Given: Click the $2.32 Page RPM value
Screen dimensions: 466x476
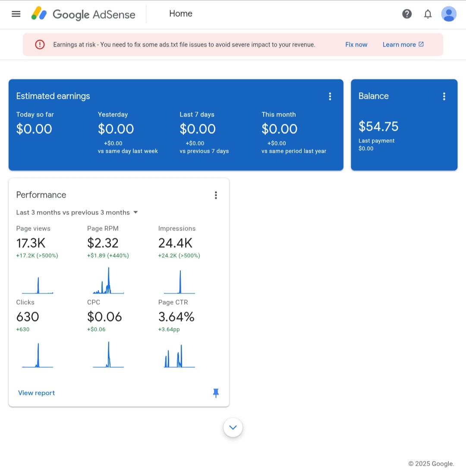Looking at the screenshot, I should 103,243.
